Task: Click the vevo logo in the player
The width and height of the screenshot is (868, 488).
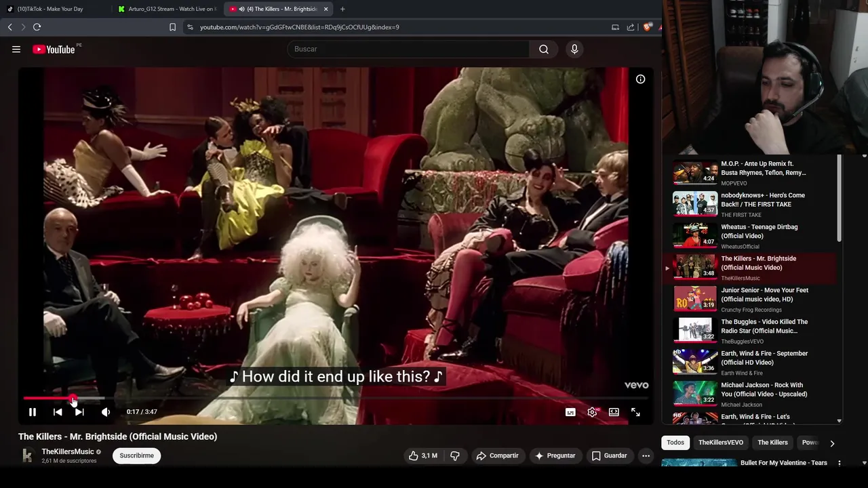Action: [x=636, y=385]
